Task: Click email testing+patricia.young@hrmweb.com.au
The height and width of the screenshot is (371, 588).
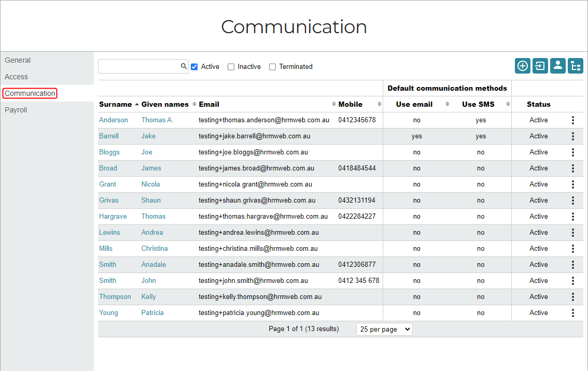Action: click(x=259, y=313)
